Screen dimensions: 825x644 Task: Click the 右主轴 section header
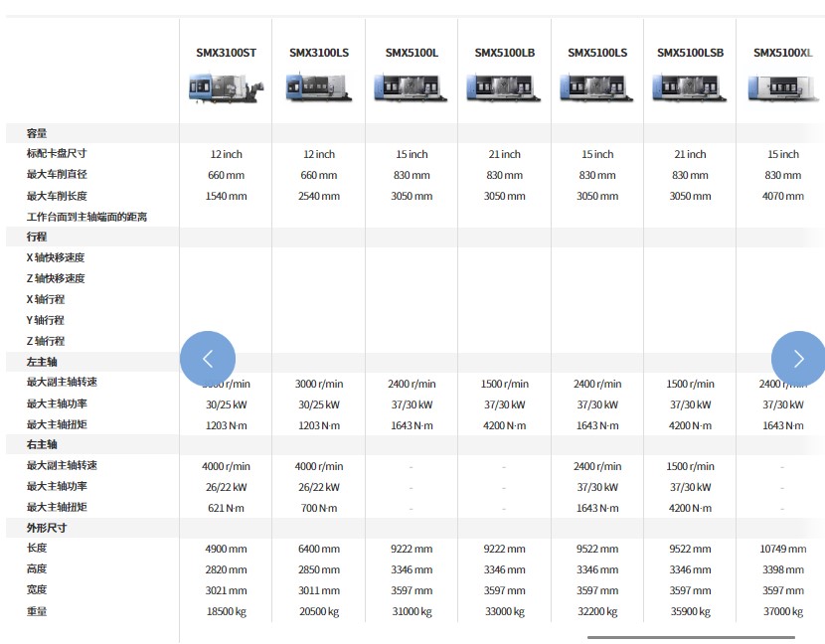42,444
